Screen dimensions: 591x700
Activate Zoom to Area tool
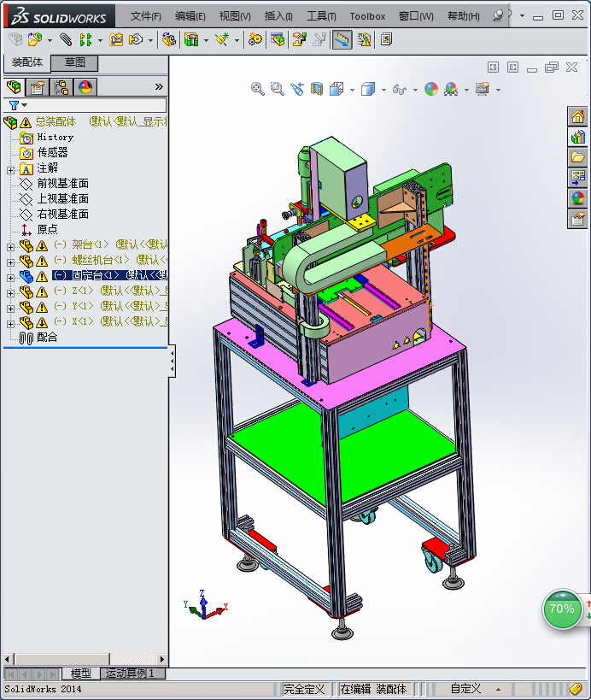click(277, 88)
